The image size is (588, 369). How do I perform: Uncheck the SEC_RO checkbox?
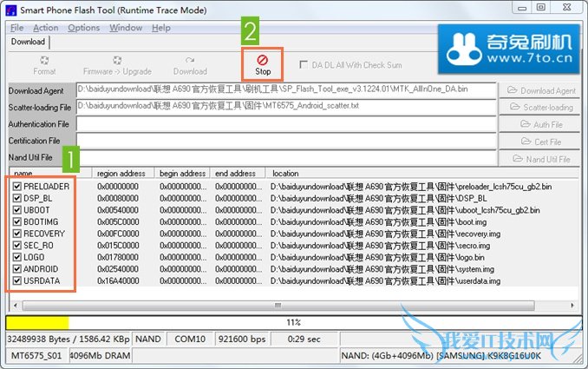[x=16, y=246]
